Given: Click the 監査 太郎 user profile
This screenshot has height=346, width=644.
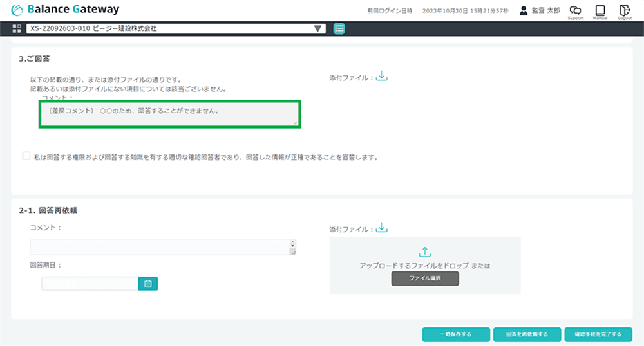Looking at the screenshot, I should pos(540,11).
